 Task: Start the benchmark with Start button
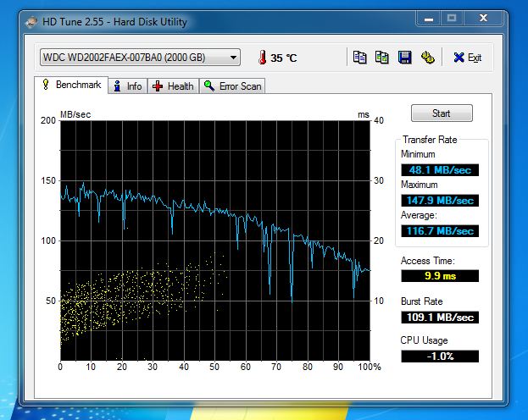coord(442,113)
